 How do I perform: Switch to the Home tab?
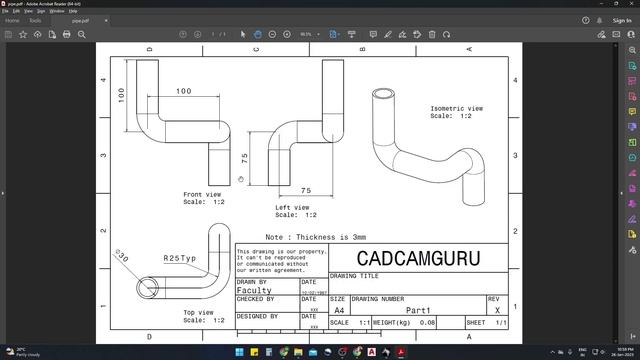coord(12,20)
